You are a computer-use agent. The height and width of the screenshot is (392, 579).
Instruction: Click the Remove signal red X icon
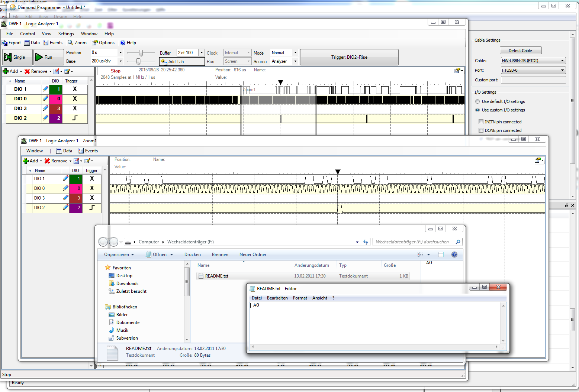pos(27,71)
